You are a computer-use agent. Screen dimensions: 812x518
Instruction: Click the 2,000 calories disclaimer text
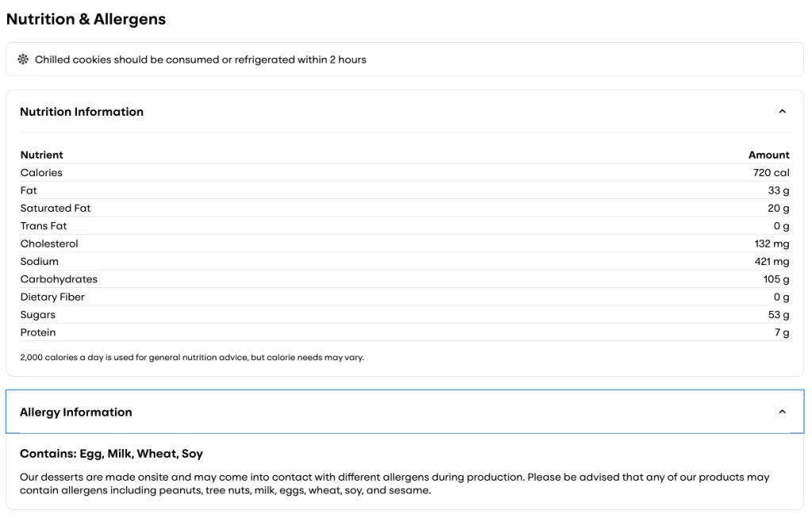click(x=192, y=357)
